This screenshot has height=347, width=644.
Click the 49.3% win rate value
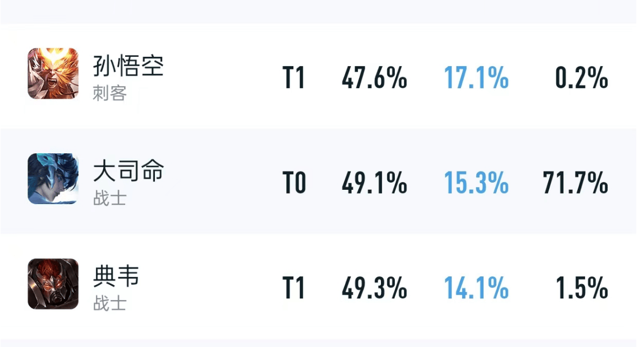[x=374, y=288]
